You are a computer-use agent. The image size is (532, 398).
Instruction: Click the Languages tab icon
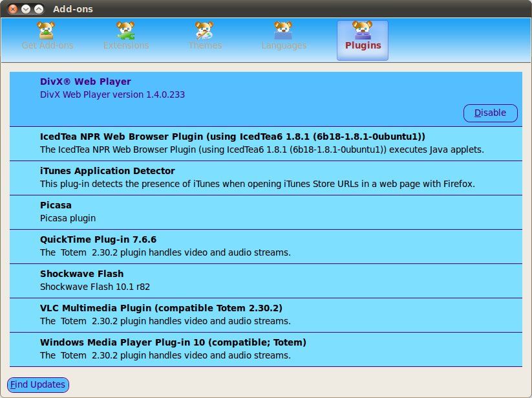284,30
